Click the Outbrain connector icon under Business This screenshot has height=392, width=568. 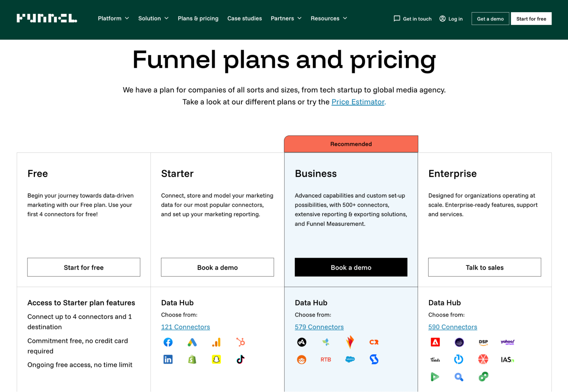[302, 359]
